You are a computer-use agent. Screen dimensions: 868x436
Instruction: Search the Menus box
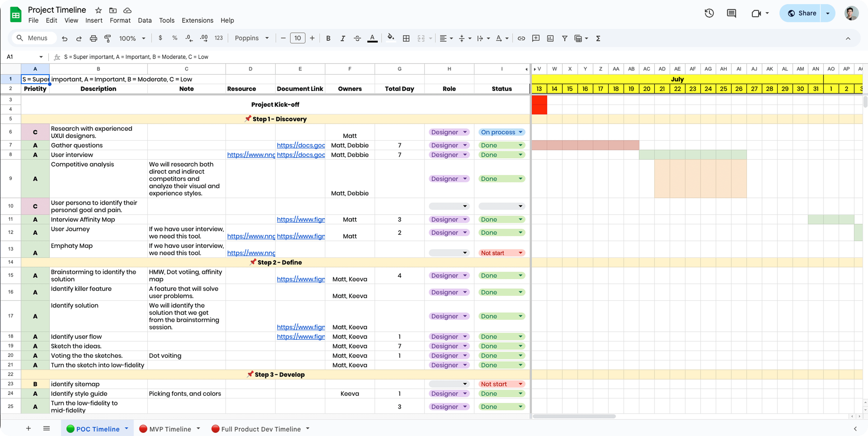pos(34,38)
